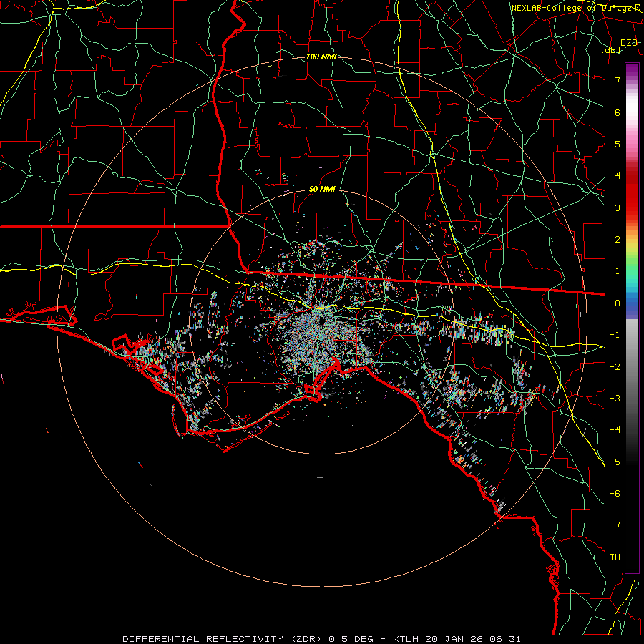This screenshot has height=644, width=644.
Task: Pick the purple top of the color bar
Action: coord(632,70)
